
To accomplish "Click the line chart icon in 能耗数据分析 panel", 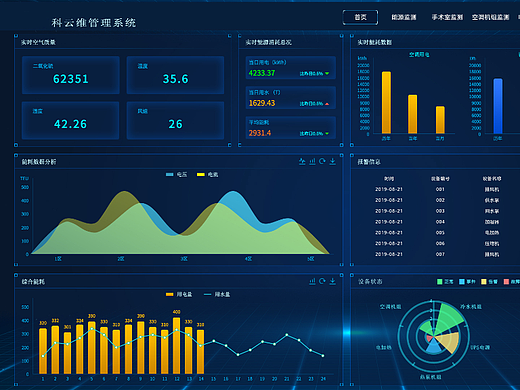I will pos(302,162).
